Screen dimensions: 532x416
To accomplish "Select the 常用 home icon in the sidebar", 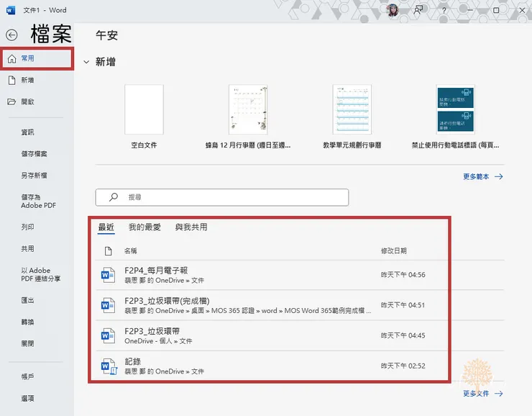I will click(12, 59).
